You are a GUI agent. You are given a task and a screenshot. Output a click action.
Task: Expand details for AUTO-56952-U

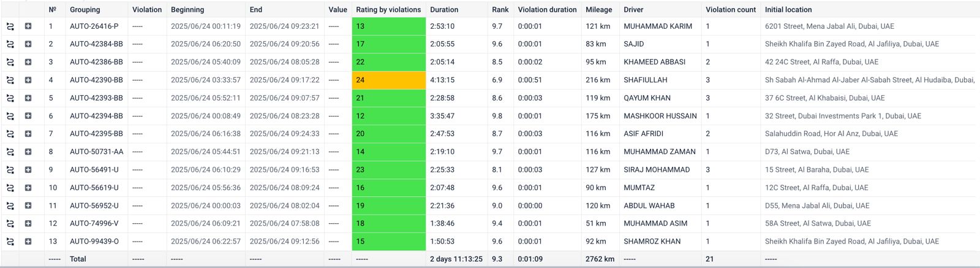[28, 206]
